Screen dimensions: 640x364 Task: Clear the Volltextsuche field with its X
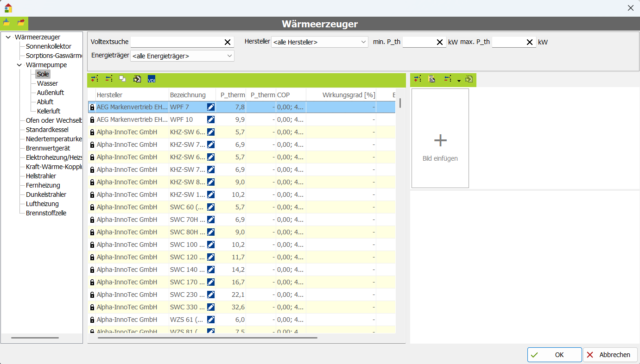tap(228, 42)
